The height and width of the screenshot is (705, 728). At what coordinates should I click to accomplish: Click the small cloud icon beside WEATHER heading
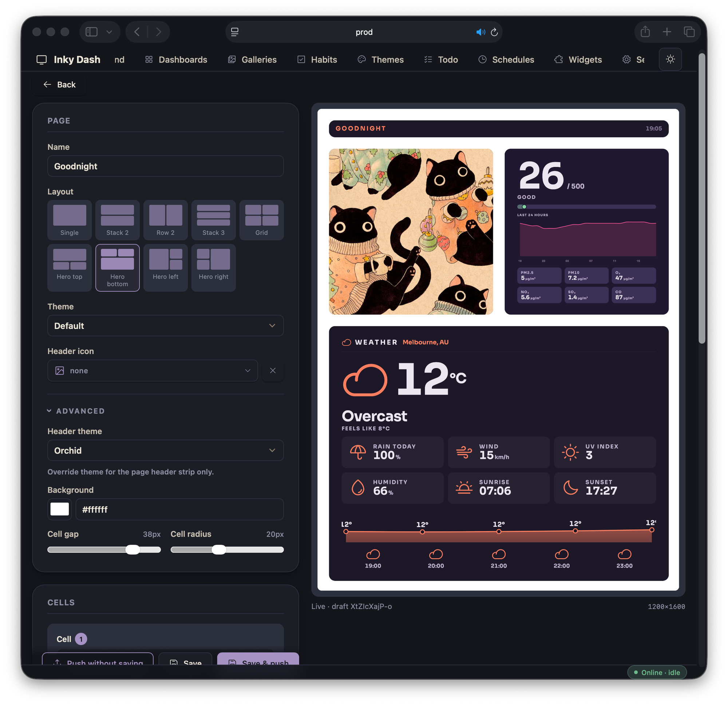(347, 342)
